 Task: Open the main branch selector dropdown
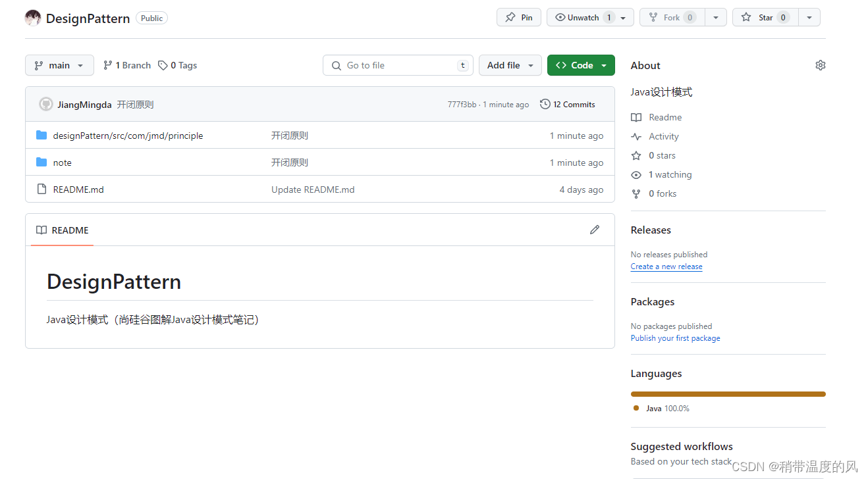tap(59, 65)
